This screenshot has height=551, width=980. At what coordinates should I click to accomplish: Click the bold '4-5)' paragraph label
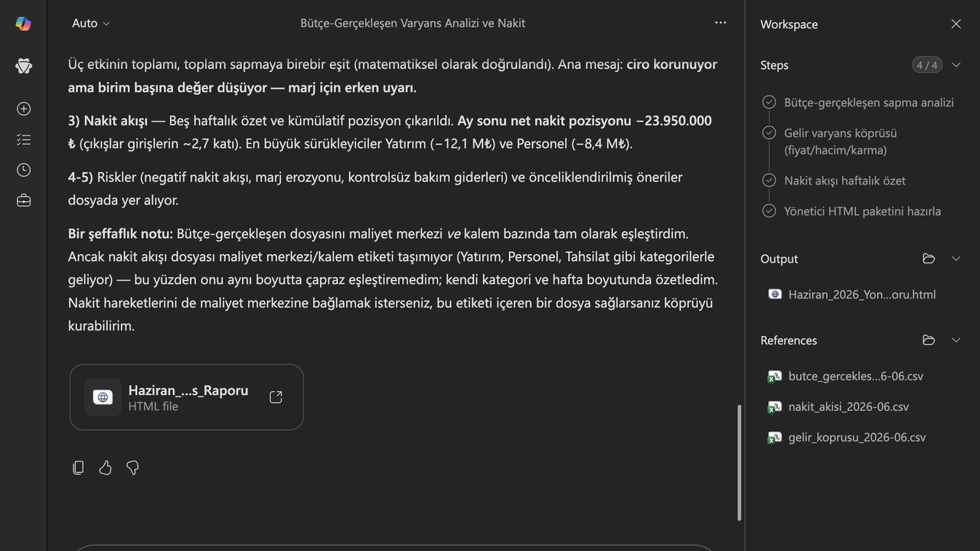coord(80,178)
